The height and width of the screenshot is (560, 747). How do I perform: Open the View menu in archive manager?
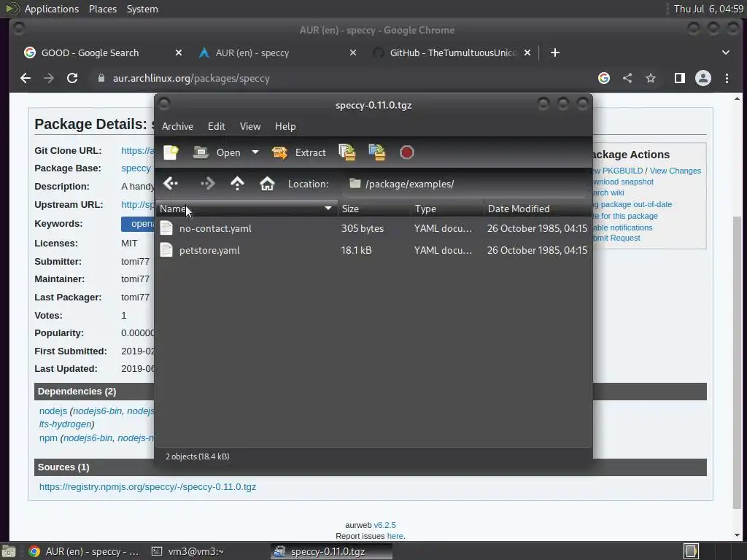coord(250,126)
